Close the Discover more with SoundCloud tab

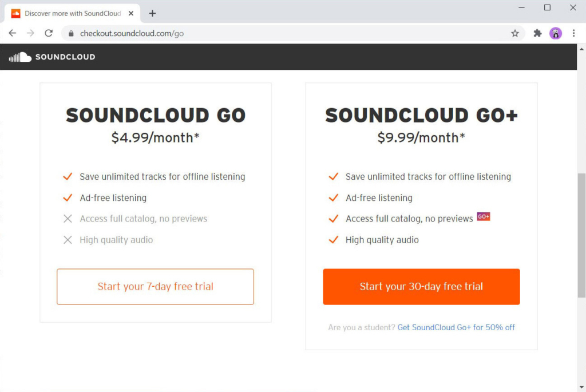click(x=131, y=14)
